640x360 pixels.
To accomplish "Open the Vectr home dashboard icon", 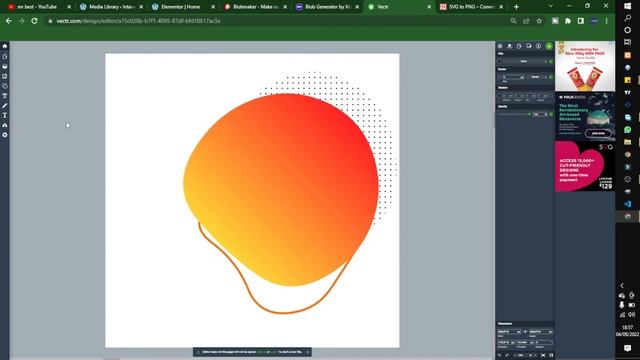I will (5, 46).
